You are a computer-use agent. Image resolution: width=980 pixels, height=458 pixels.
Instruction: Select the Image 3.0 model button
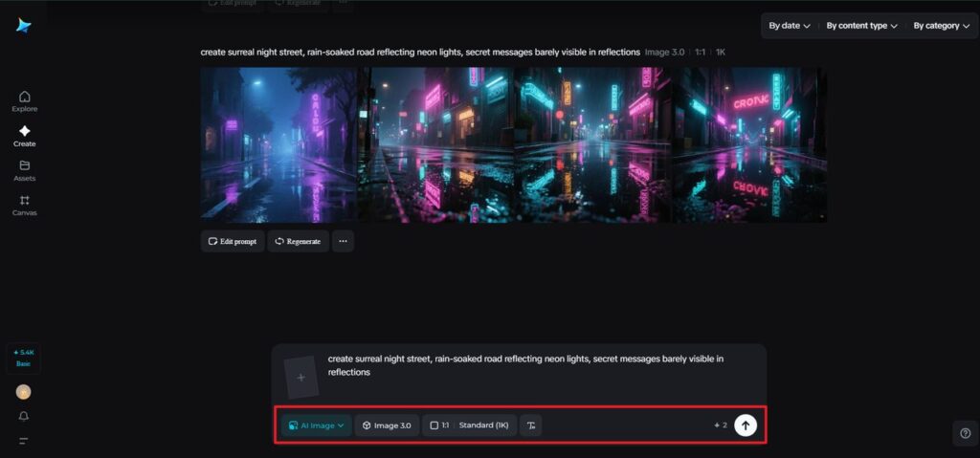(x=387, y=425)
